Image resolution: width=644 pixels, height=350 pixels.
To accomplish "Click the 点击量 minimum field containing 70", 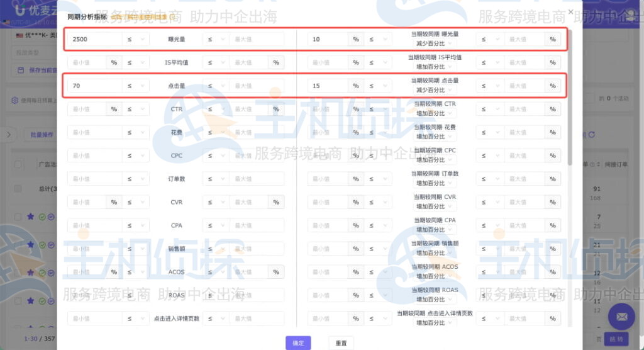I will pos(95,86).
